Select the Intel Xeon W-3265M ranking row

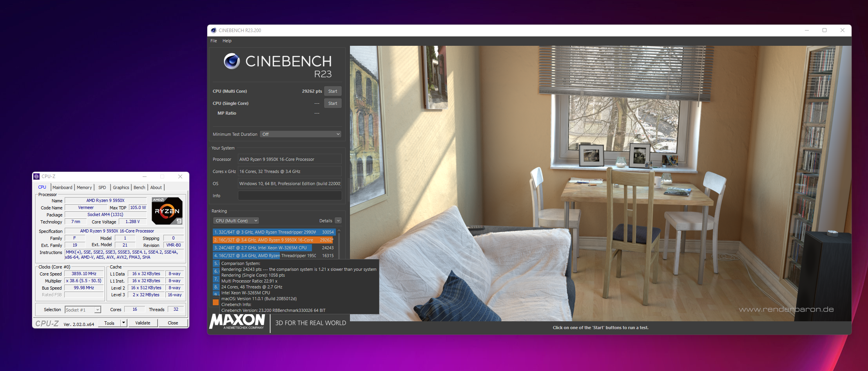click(274, 248)
